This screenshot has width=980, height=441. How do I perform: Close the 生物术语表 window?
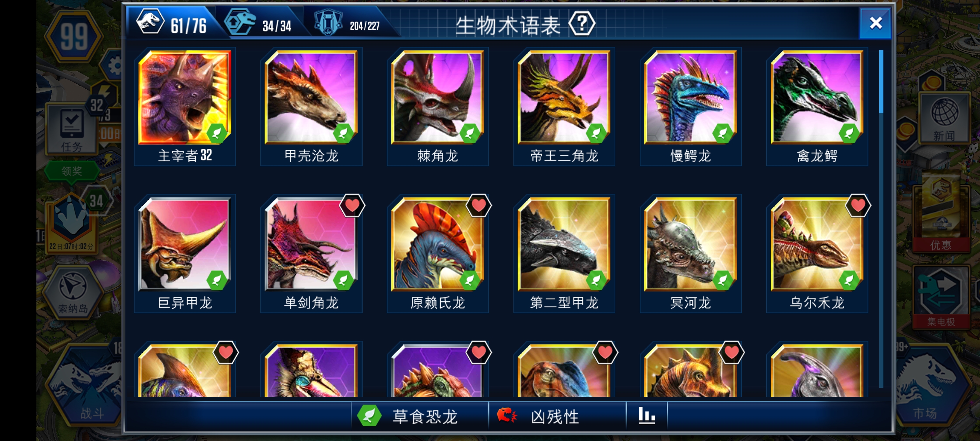(875, 23)
